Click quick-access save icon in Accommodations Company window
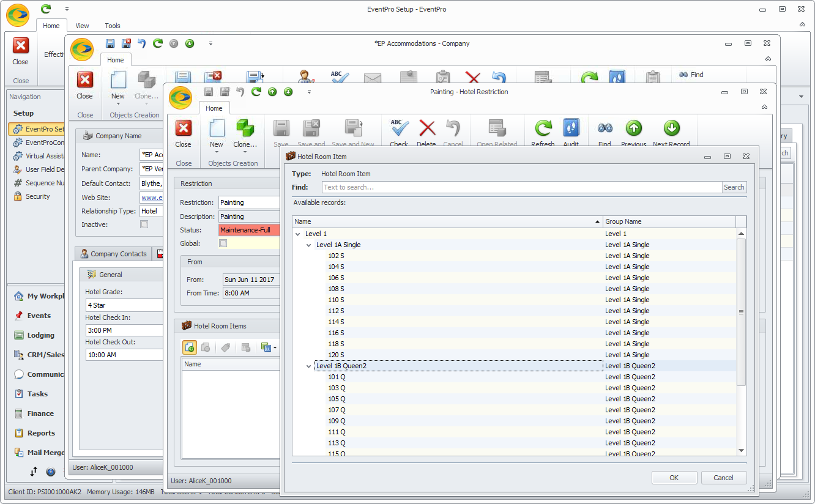 pyautogui.click(x=110, y=43)
